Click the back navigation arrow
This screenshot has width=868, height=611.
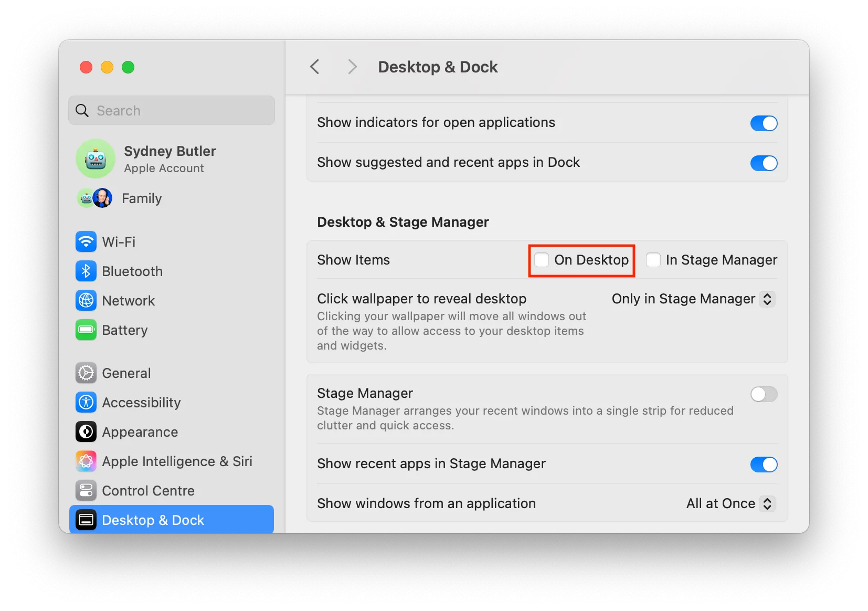(x=314, y=67)
